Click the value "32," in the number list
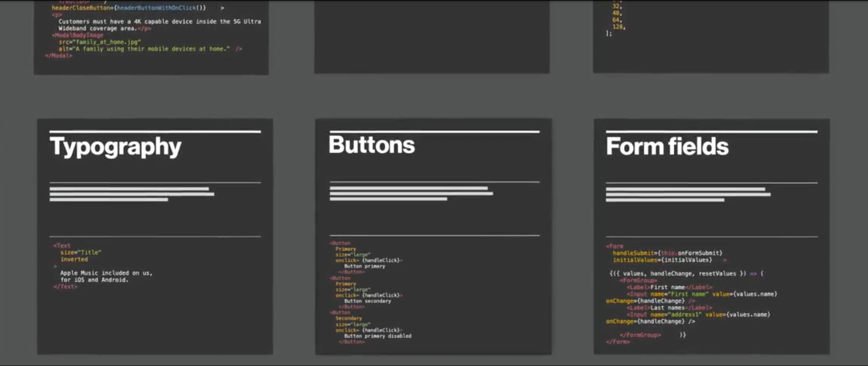Viewport: 868px width, 366px height. (618, 6)
